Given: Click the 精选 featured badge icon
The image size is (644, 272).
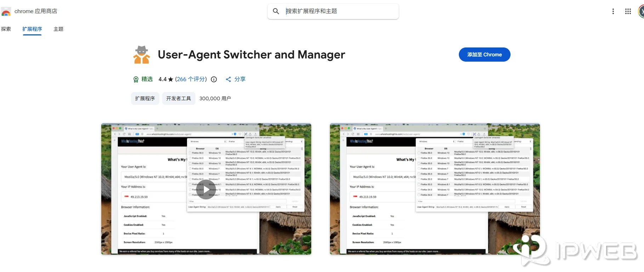Looking at the screenshot, I should (136, 79).
